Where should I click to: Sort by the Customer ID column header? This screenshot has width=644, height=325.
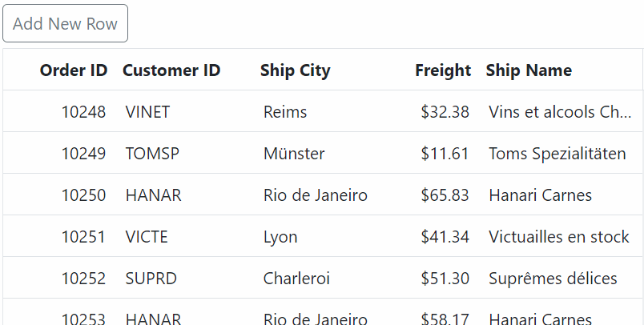tap(171, 70)
